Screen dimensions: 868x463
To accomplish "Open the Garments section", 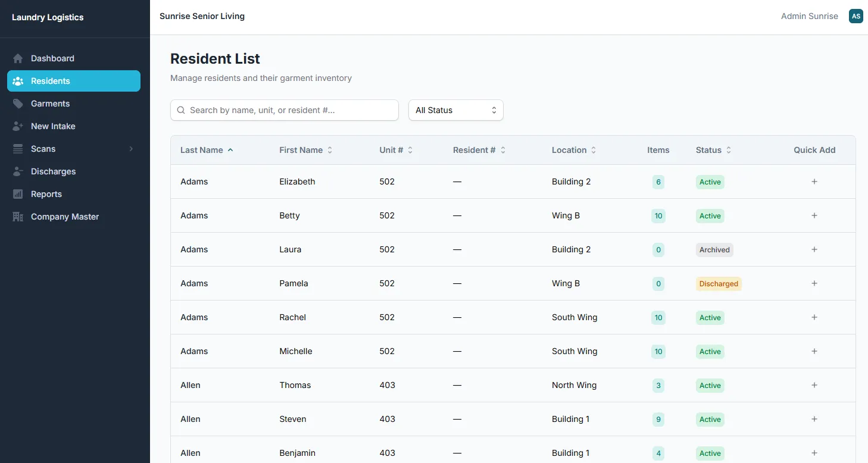I will [x=50, y=103].
